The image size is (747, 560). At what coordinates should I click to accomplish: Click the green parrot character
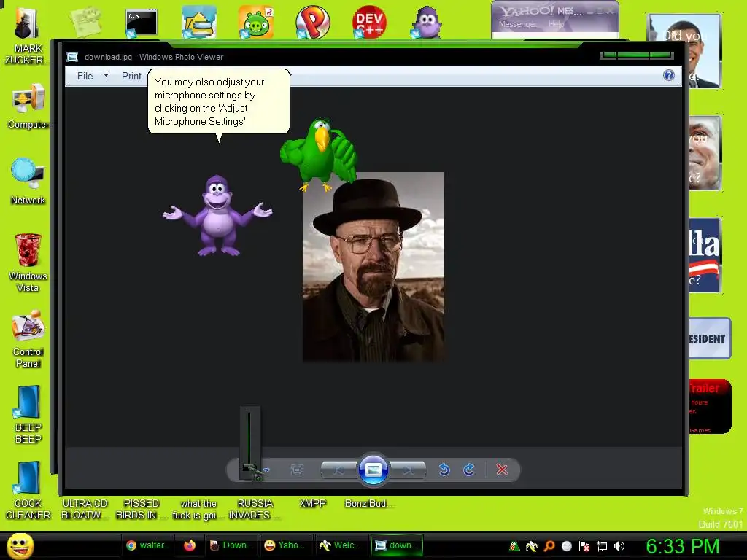[x=319, y=155]
